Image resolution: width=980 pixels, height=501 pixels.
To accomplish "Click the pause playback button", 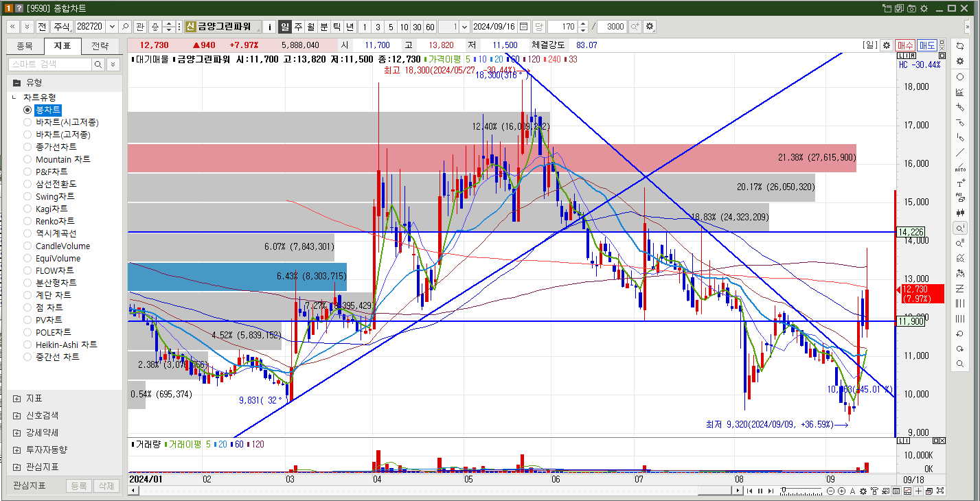I will click(760, 491).
